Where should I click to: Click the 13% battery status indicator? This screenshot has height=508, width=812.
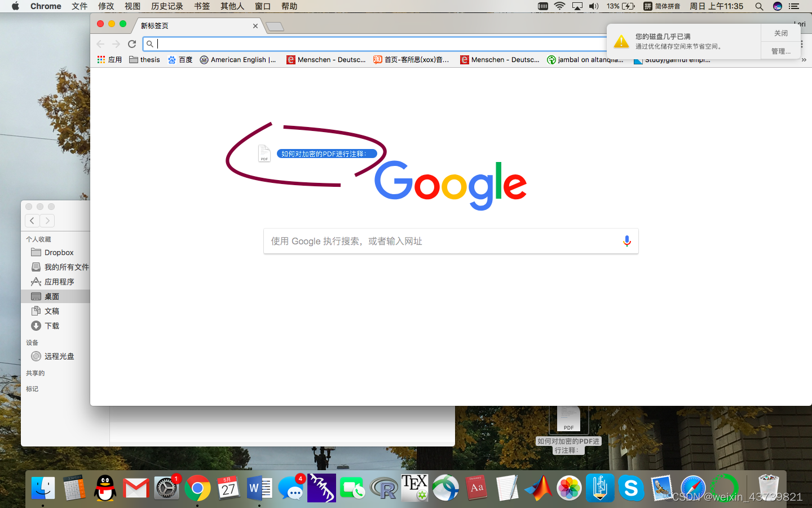click(x=621, y=6)
